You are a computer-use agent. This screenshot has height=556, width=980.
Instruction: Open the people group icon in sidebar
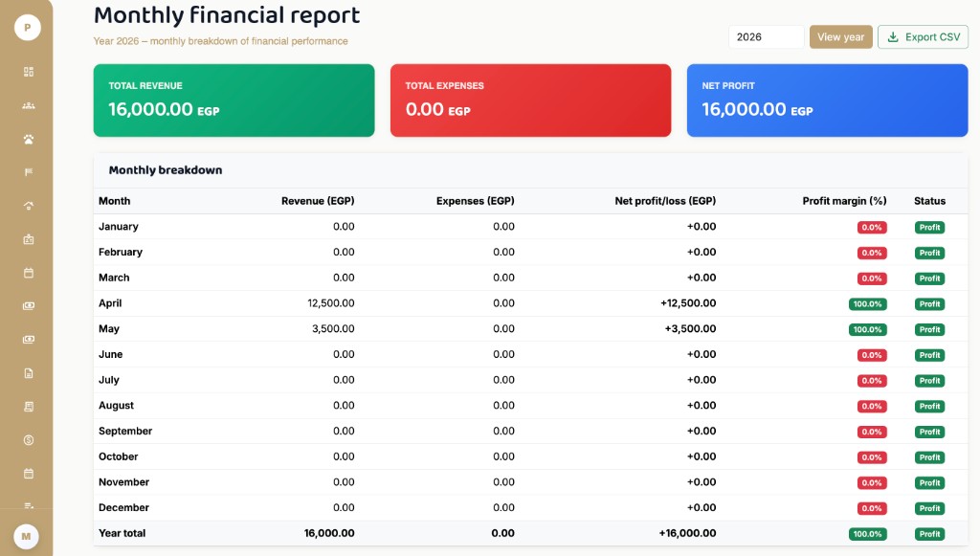(x=29, y=105)
